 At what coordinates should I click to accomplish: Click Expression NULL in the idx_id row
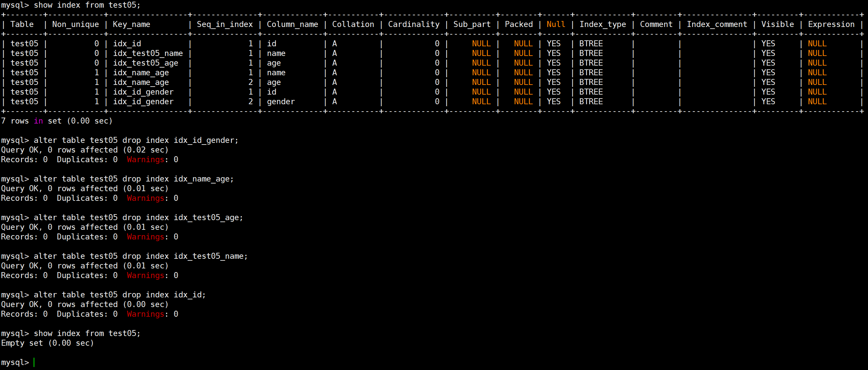pos(817,44)
